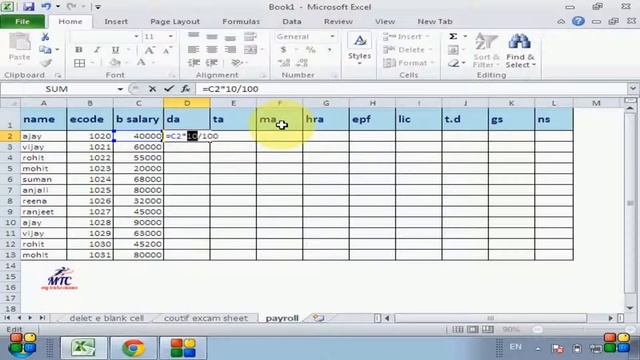Click the Insert Function fx icon
Screen dimensions: 640x360
tap(185, 89)
